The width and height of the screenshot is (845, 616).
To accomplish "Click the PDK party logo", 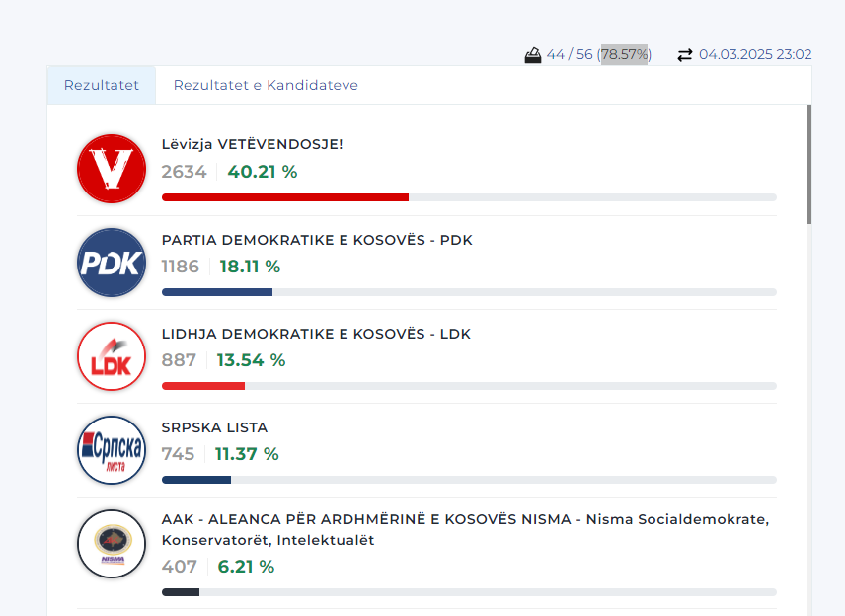I will 112,263.
